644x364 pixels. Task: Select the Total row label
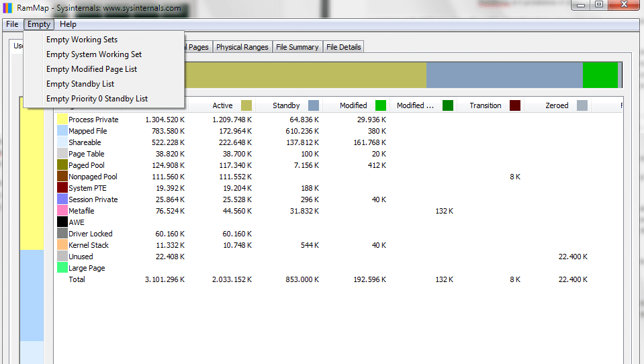(77, 279)
